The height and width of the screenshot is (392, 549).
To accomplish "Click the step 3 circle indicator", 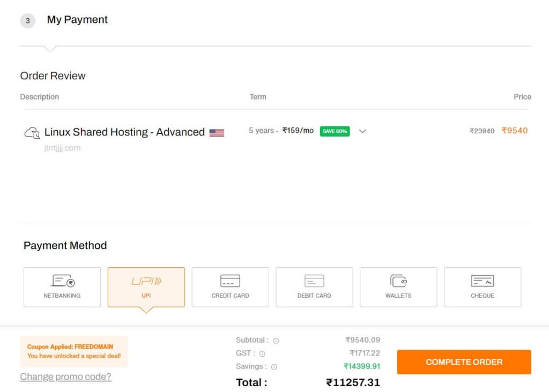I will 28,21.
